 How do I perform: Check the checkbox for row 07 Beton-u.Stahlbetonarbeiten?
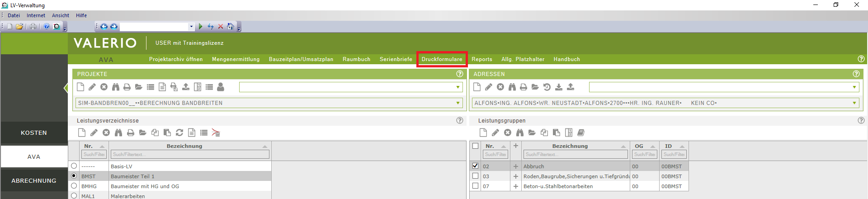(x=475, y=186)
